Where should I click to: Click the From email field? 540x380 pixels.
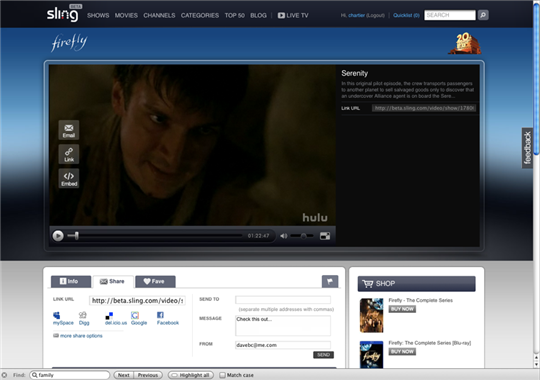283,345
